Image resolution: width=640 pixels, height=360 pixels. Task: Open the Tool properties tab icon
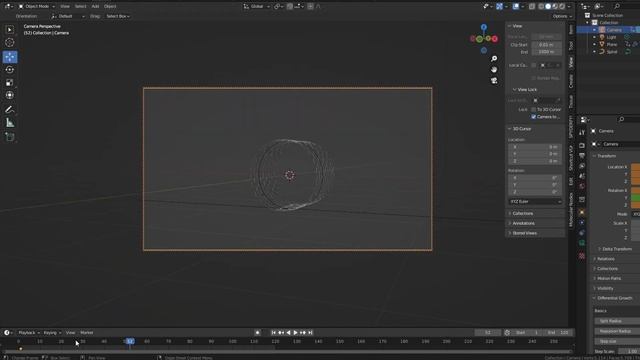582,133
